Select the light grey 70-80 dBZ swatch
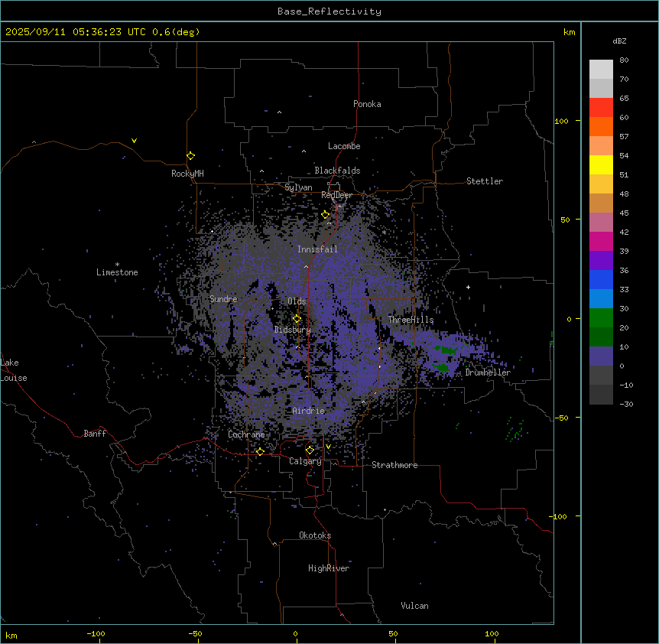Screen dimensions: 659x644 pos(601,70)
